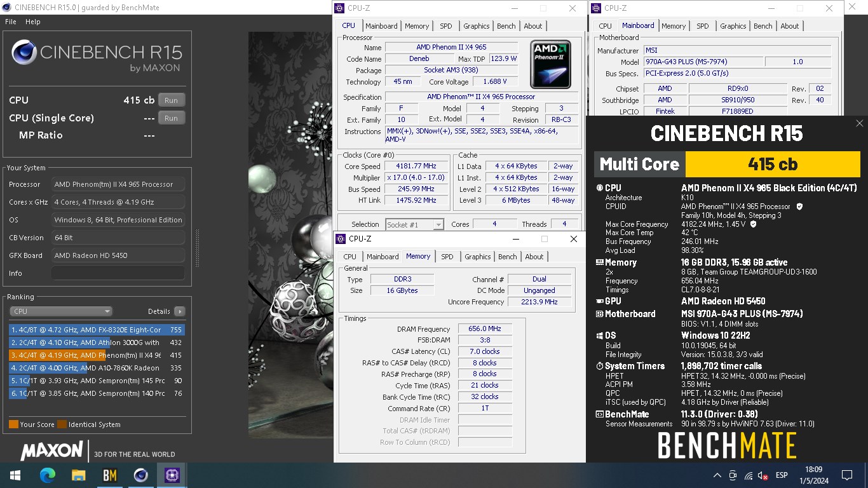Click the Windows OS icon in BenchMate panel

click(599, 335)
